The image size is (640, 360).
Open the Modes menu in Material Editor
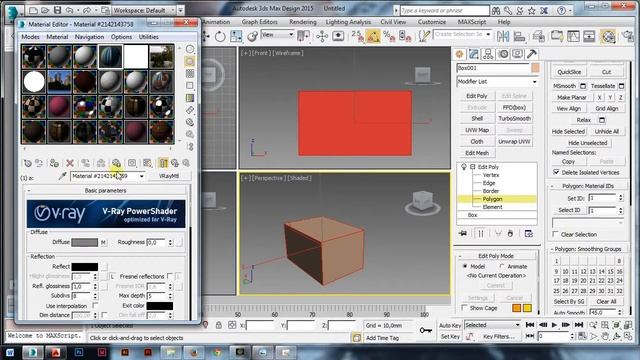pos(31,37)
